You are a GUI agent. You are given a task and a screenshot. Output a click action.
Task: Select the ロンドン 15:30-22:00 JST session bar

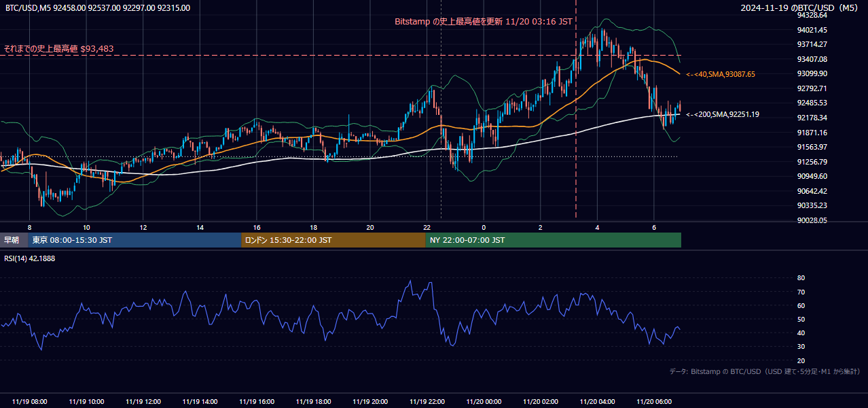[x=333, y=240]
